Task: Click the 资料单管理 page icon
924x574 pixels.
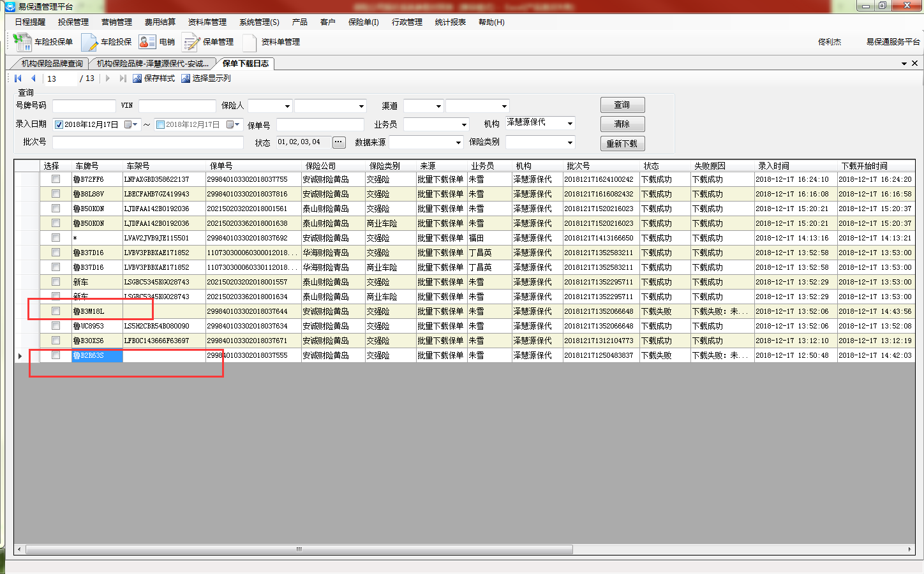Action: click(250, 42)
